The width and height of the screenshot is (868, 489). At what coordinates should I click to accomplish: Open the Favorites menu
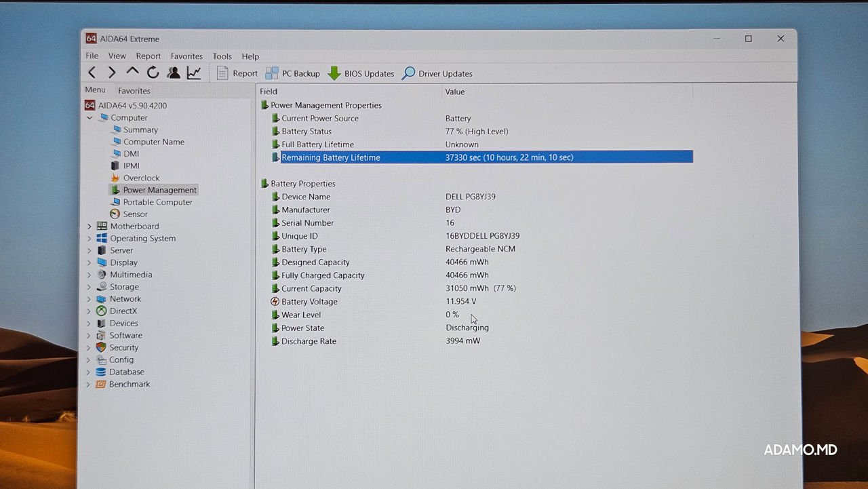click(186, 56)
